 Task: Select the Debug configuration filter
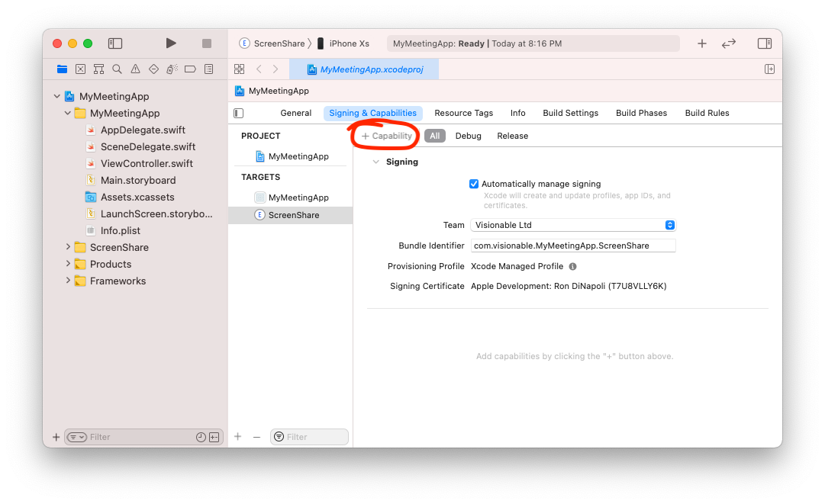click(x=469, y=136)
